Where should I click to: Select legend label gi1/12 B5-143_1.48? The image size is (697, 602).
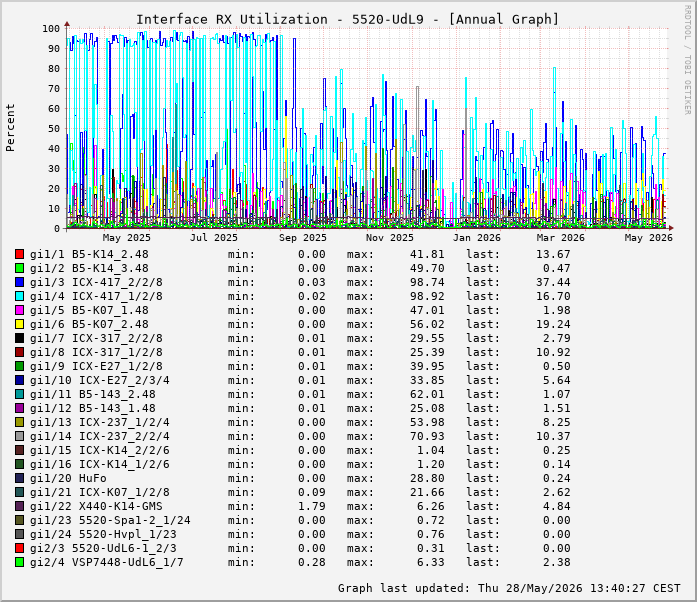coord(92,408)
